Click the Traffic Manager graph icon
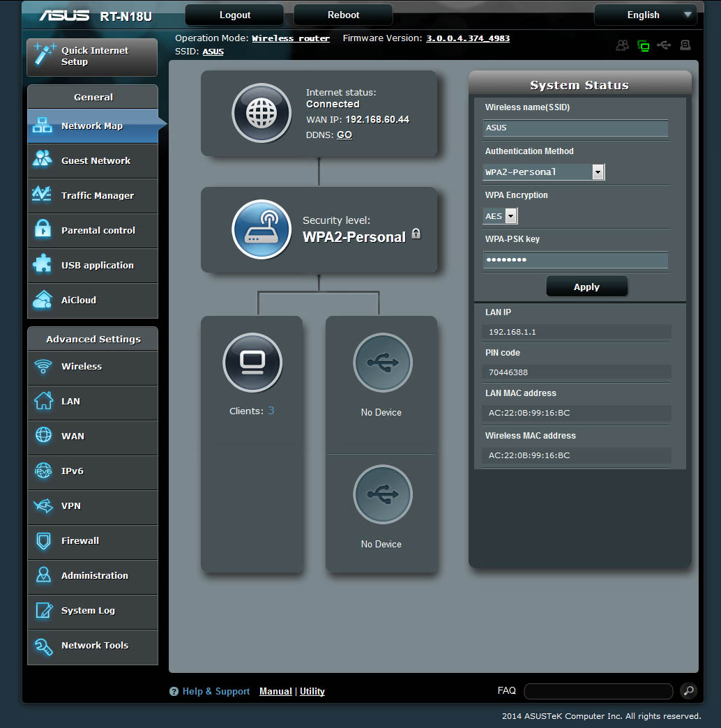 42,194
